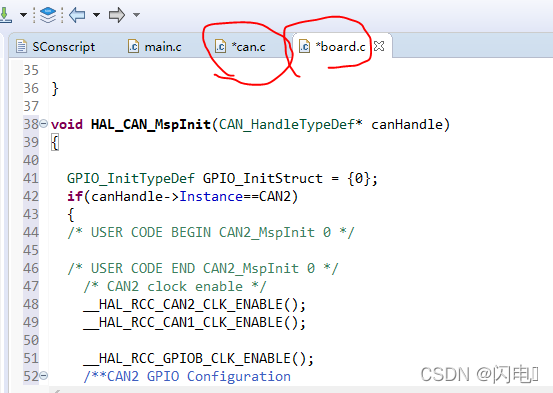Click the USER CODE END CAN2_MspInit comment
This screenshot has height=393, width=553.
[x=203, y=268]
